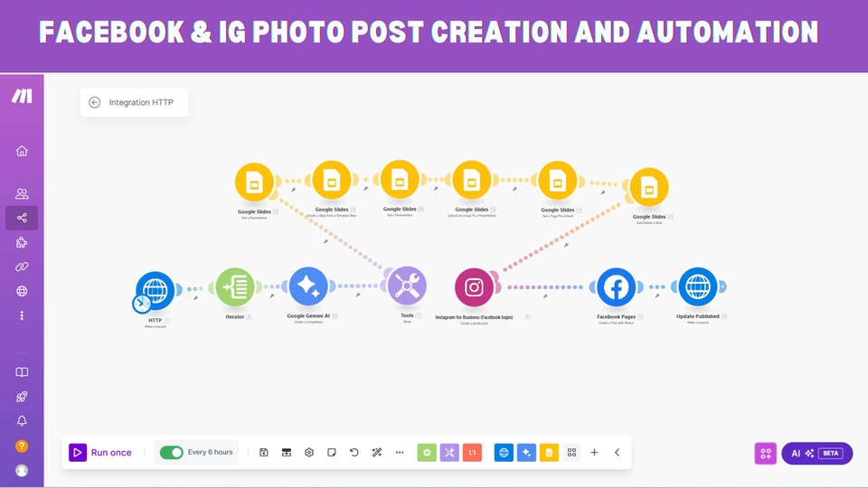
Task: Add a favorite with the plus icon
Action: click(595, 452)
